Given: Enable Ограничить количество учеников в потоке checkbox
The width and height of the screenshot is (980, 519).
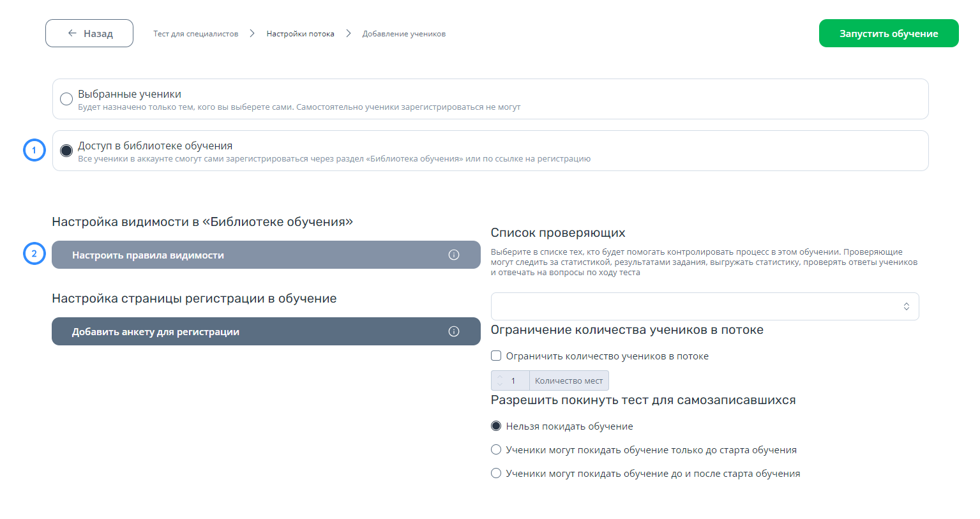Looking at the screenshot, I should 496,356.
